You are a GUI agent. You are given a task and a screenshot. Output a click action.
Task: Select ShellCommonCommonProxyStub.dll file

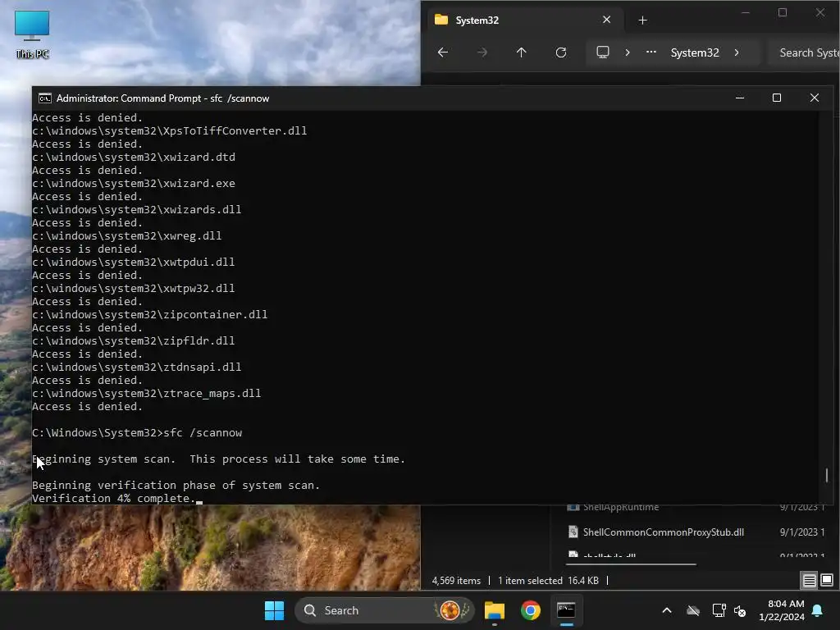[663, 532]
